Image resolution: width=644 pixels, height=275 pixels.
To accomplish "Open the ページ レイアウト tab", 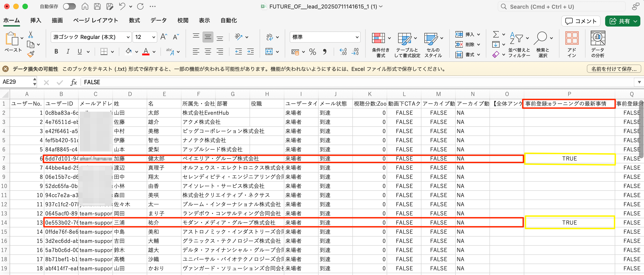I will pos(96,20).
